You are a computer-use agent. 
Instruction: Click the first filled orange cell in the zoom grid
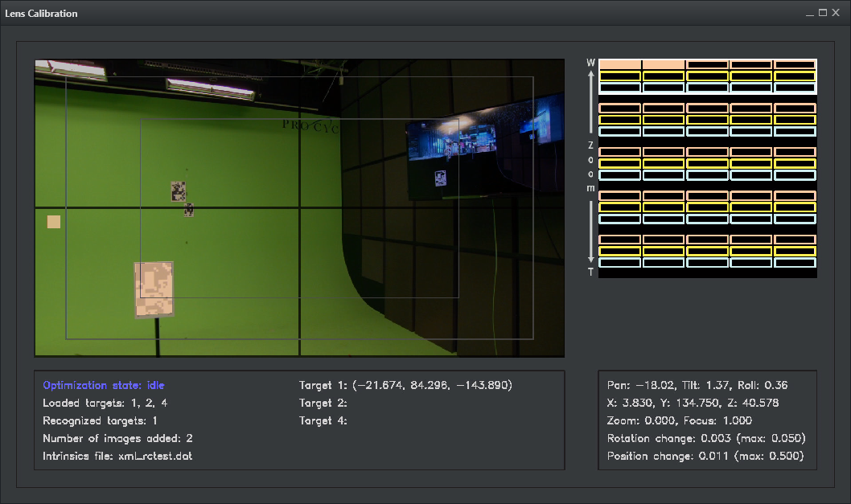pyautogui.click(x=619, y=64)
